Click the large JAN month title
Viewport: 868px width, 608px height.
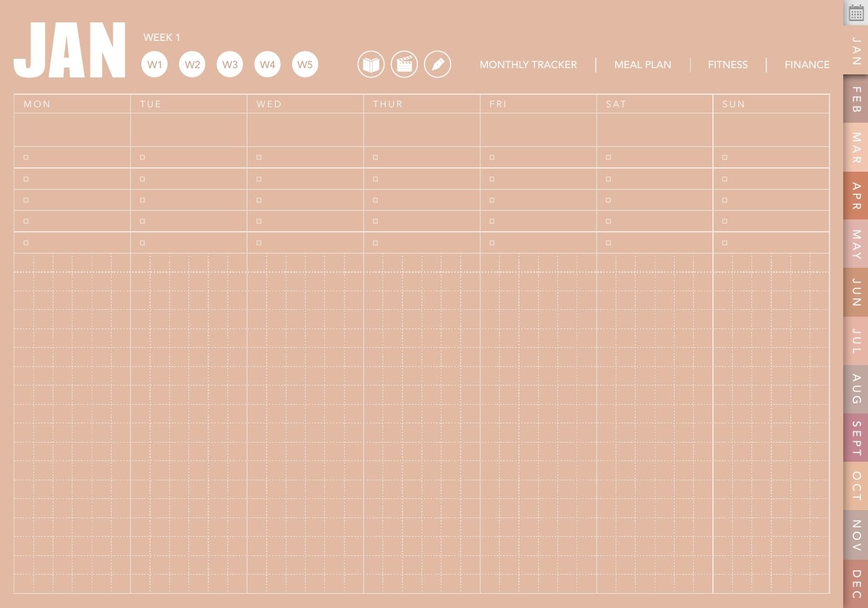(70, 51)
